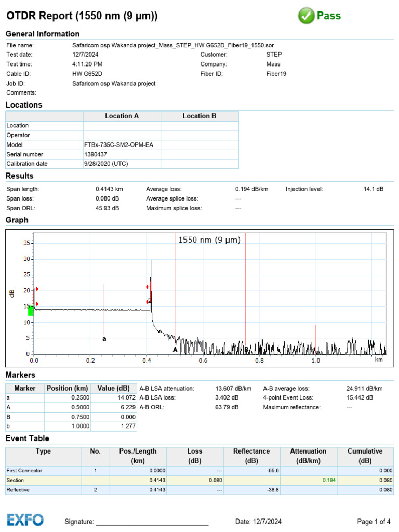Click Page 1 of 4 footer text

374,522
